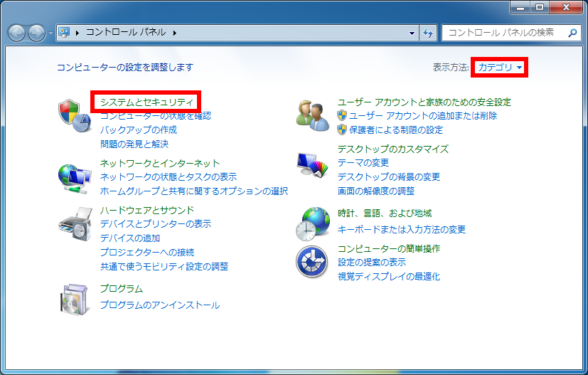Click the control panel icon in address bar

[65, 33]
